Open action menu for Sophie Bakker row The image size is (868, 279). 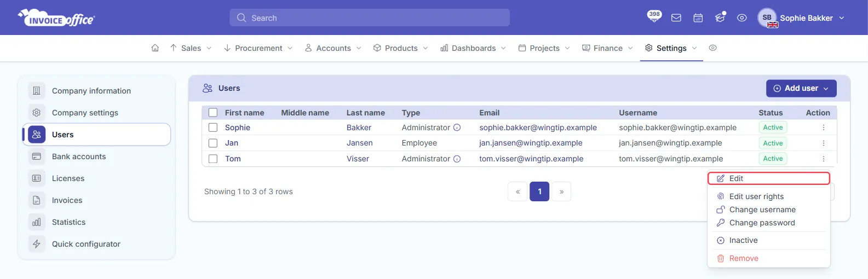tap(823, 127)
